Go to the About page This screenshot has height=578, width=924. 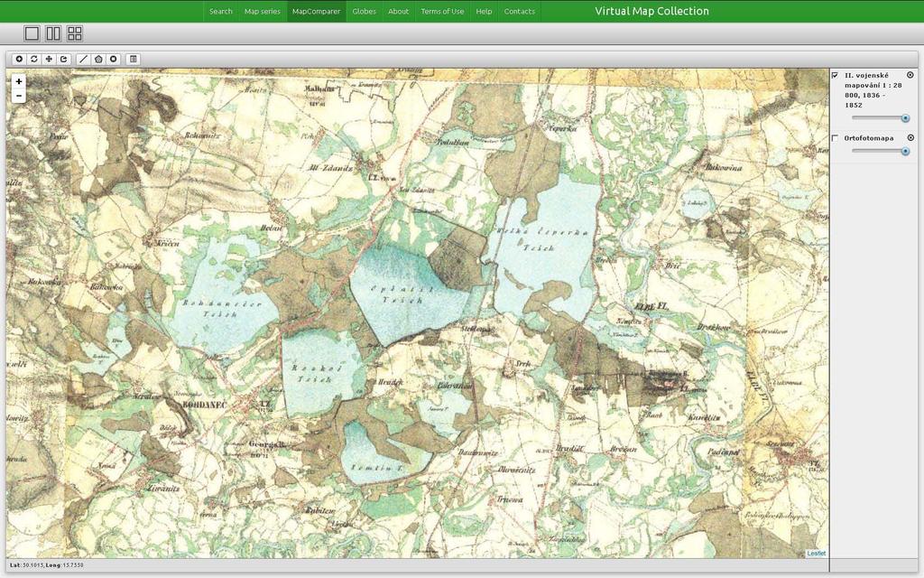tap(398, 11)
